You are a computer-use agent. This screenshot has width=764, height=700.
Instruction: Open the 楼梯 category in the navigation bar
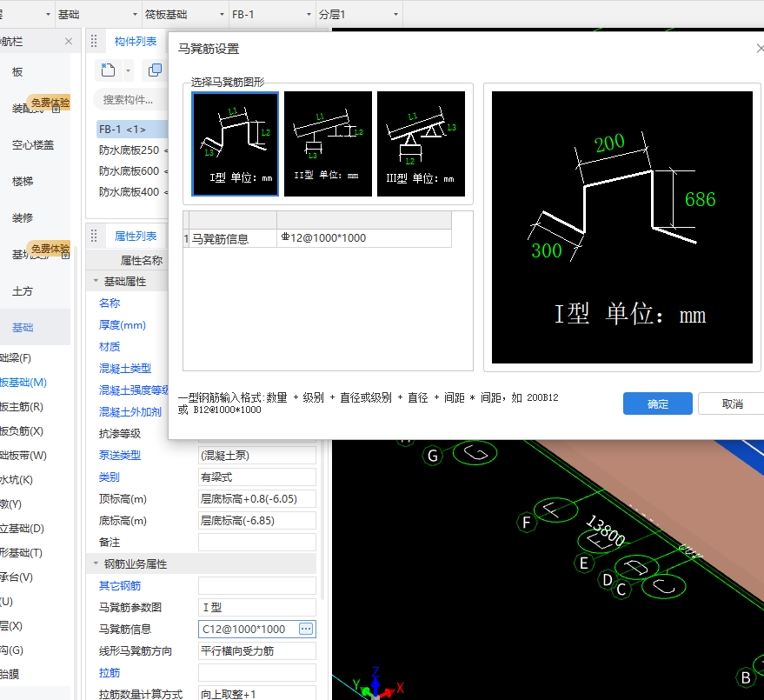tap(23, 182)
